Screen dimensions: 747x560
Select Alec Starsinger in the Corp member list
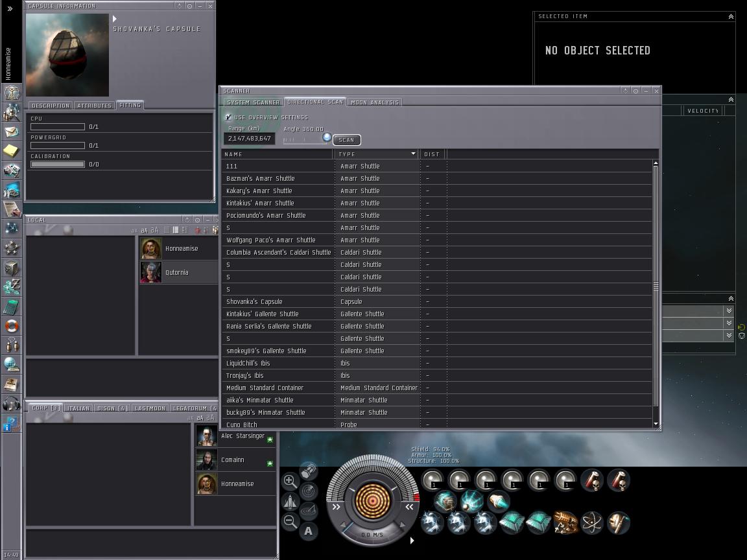click(x=235, y=436)
